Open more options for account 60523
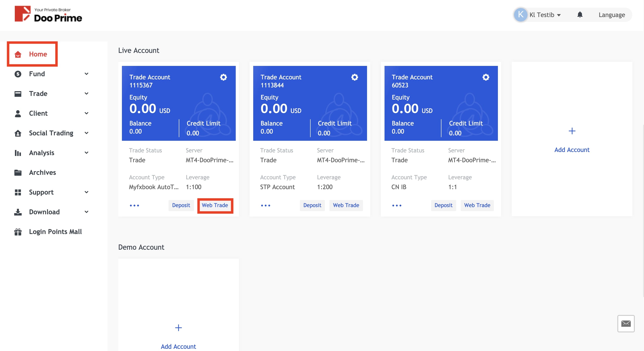Viewport: 644px width, 351px height. click(397, 206)
